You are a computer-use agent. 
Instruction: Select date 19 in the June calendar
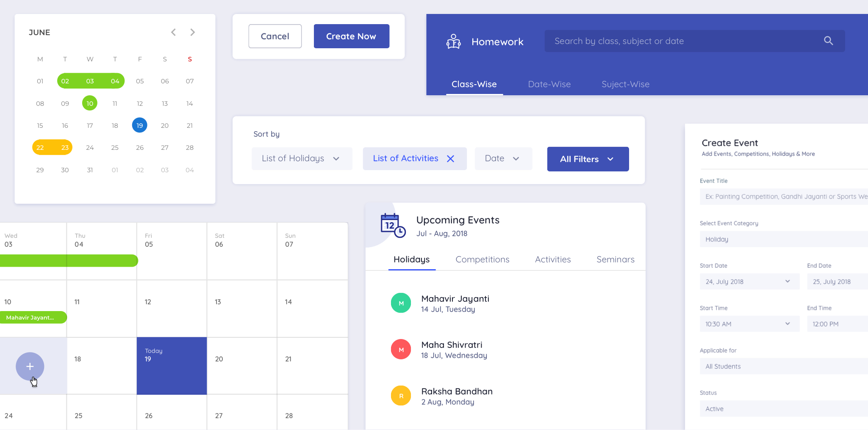pyautogui.click(x=140, y=125)
